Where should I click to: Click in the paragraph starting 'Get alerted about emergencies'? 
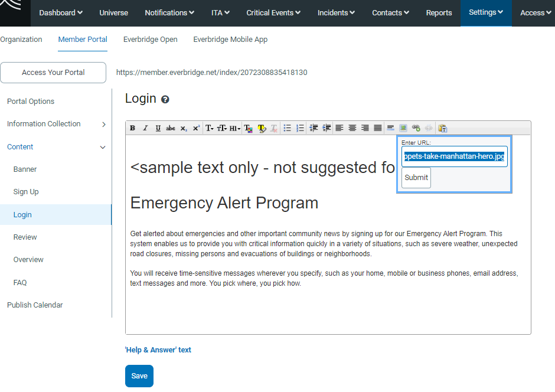[324, 244]
